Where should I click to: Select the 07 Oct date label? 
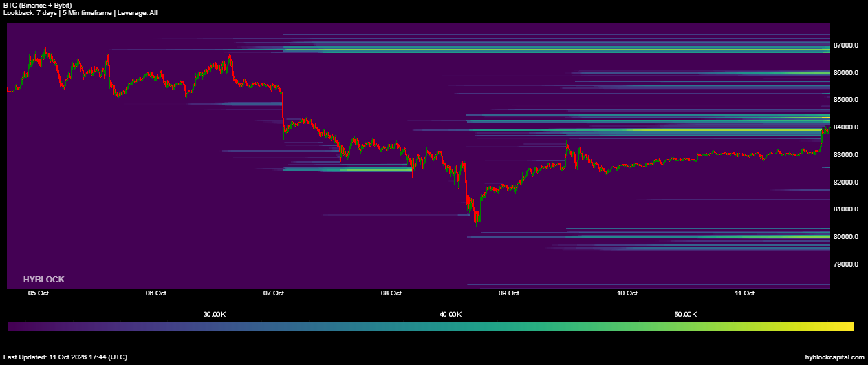coord(274,293)
